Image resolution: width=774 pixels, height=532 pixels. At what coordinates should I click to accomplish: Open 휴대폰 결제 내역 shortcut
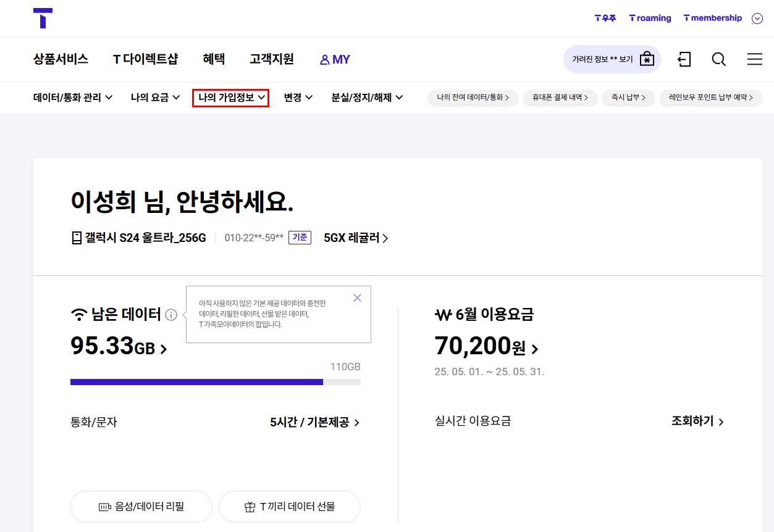pos(560,98)
